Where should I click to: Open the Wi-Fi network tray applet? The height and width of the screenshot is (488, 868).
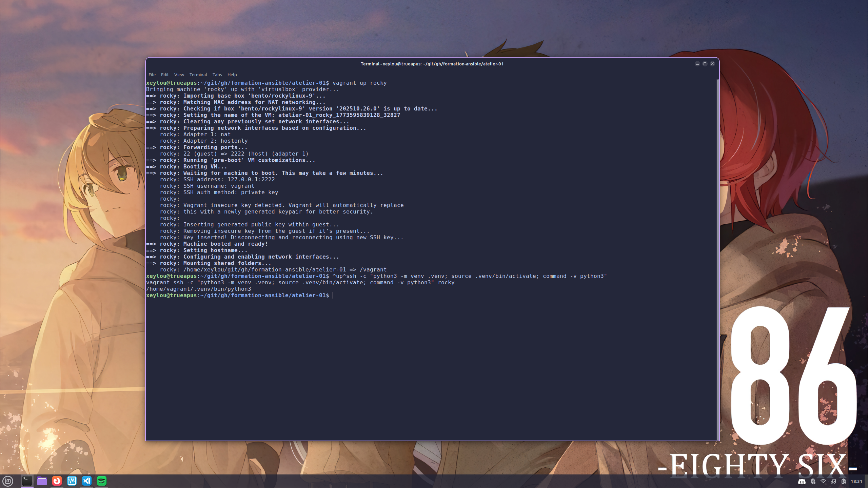tap(823, 482)
